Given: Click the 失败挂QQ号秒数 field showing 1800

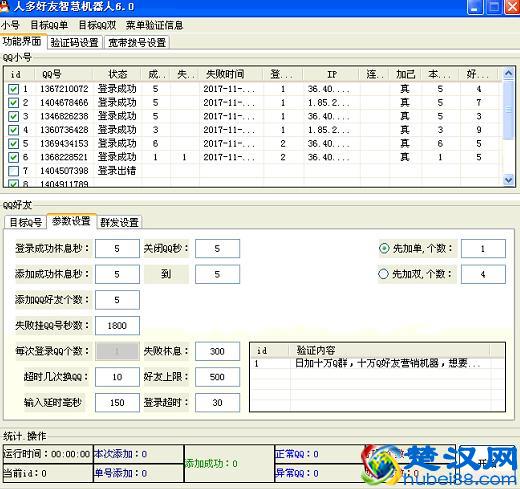Looking at the screenshot, I should (117, 326).
